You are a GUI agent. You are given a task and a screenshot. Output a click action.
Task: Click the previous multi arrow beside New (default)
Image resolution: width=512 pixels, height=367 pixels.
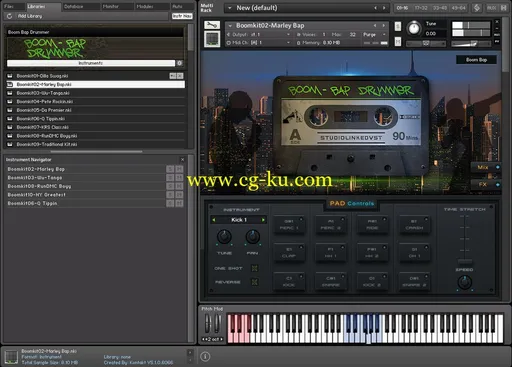click(375, 8)
